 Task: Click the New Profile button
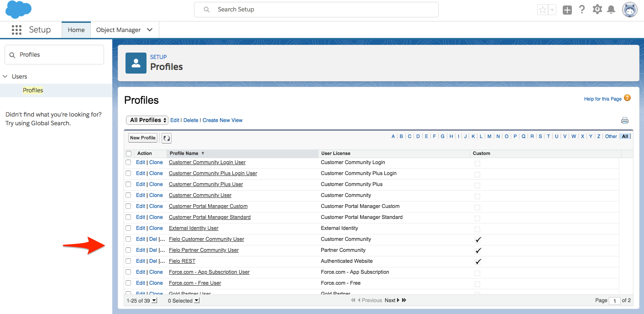coord(143,138)
